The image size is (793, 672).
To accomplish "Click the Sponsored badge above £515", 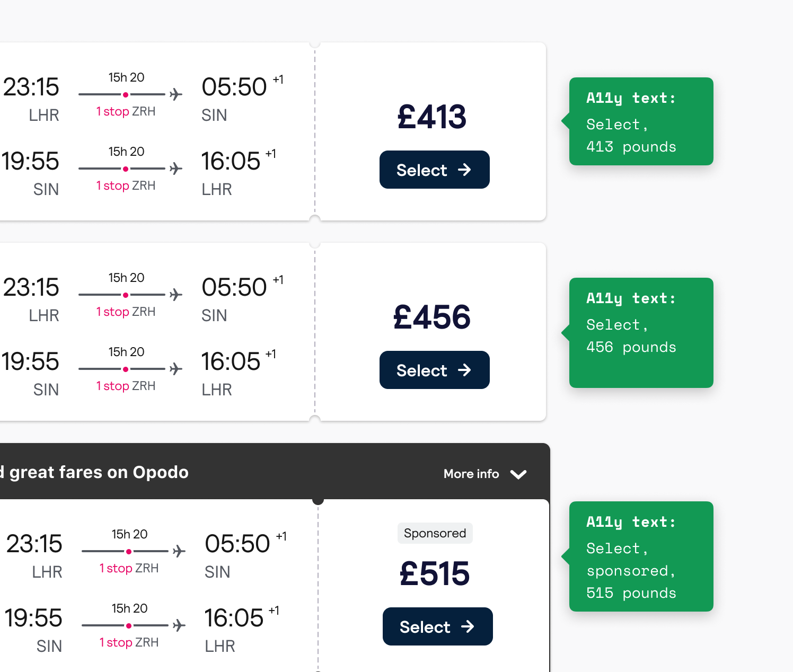I will pos(435,533).
